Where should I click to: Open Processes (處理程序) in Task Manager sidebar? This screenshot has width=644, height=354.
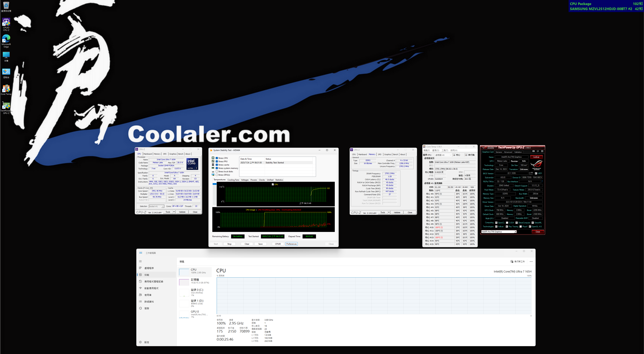coord(156,268)
